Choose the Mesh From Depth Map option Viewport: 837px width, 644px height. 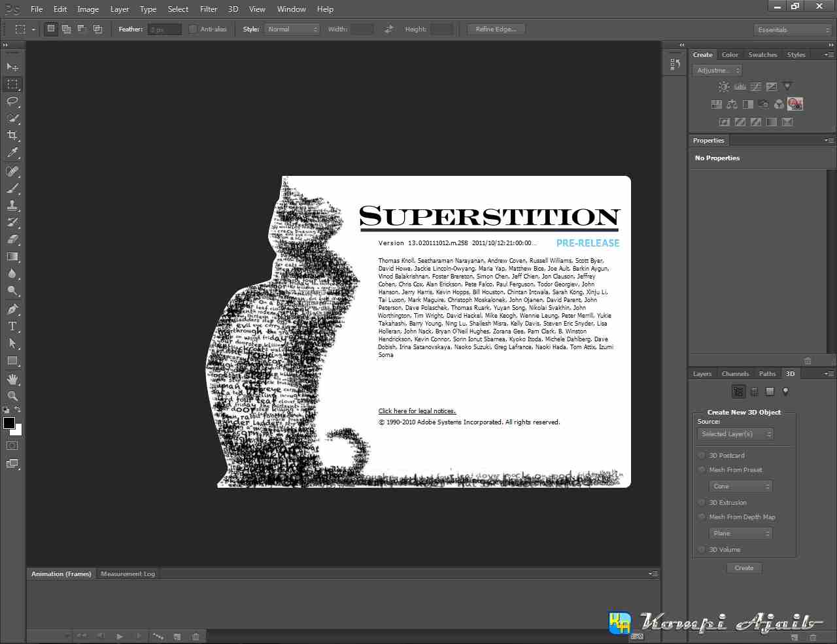(x=702, y=517)
